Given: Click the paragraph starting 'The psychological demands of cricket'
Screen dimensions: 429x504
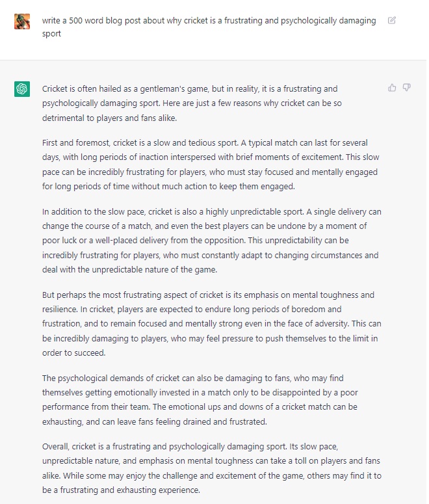Looking at the screenshot, I should pos(200,400).
